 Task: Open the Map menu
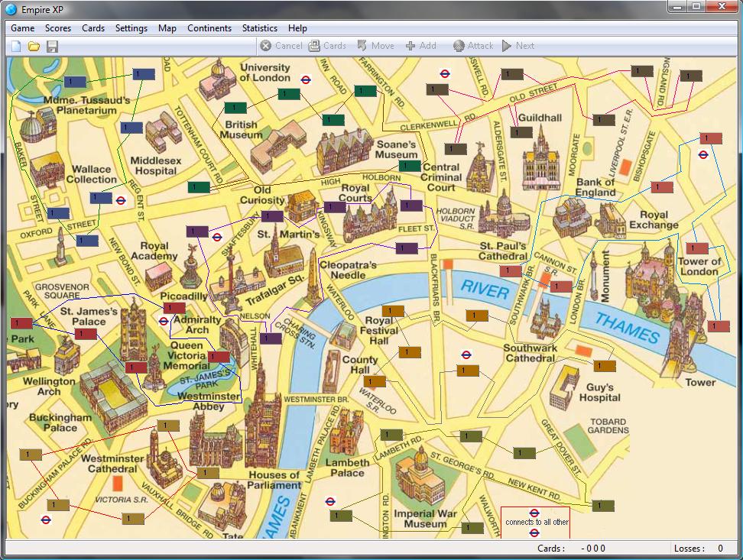[167, 28]
